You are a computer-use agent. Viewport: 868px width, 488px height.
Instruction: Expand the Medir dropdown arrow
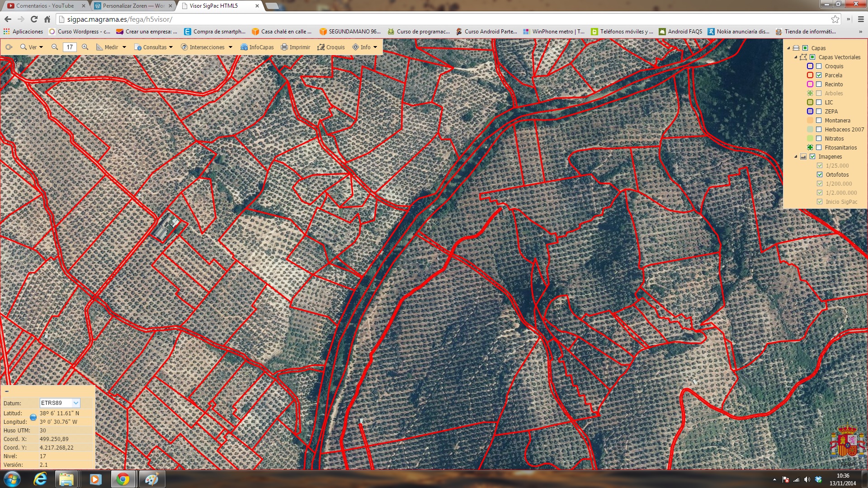124,47
